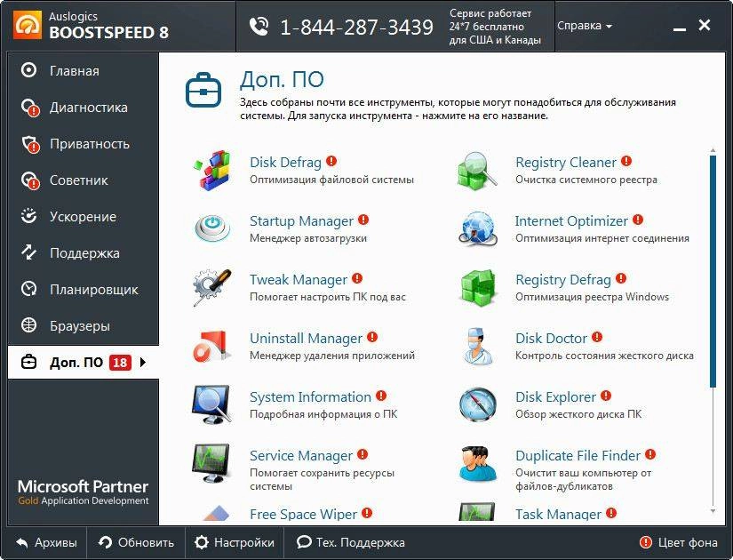Open the Disk Explorer link
This screenshot has height=560, width=733.
coord(556,396)
